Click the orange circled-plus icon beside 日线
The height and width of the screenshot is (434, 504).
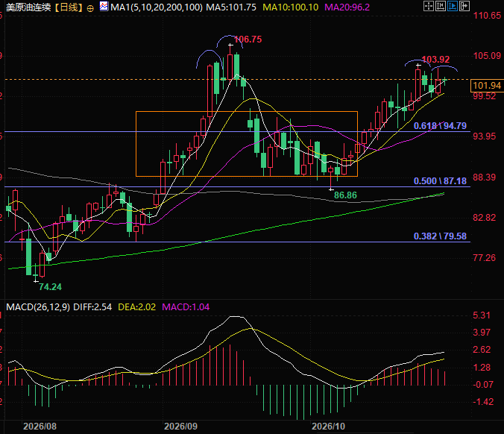90,8
